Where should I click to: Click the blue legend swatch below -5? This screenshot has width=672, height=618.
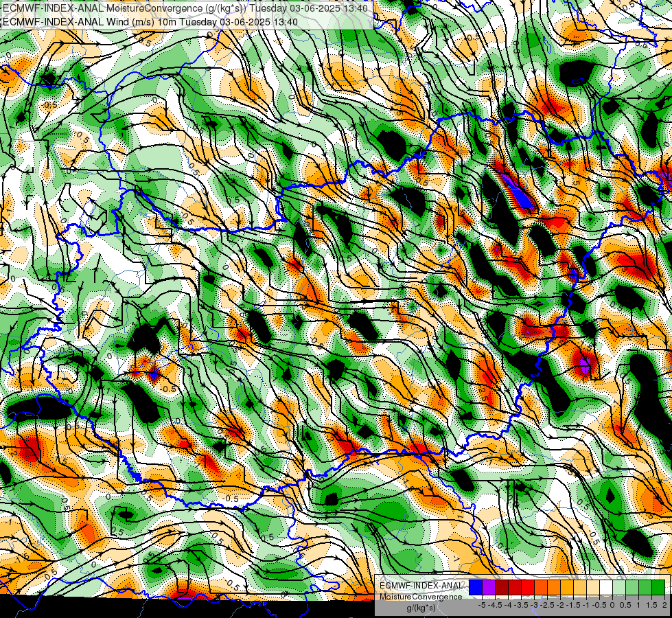pyautogui.click(x=476, y=588)
